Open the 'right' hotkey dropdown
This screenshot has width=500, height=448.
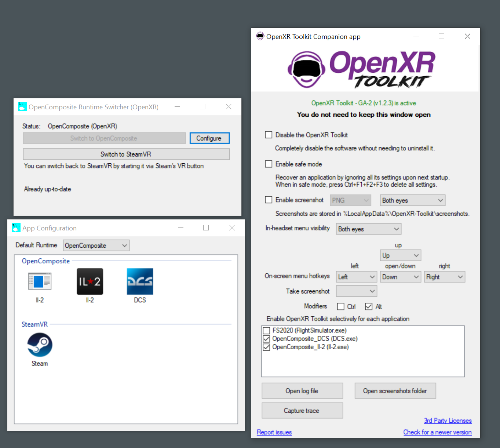pyautogui.click(x=445, y=277)
